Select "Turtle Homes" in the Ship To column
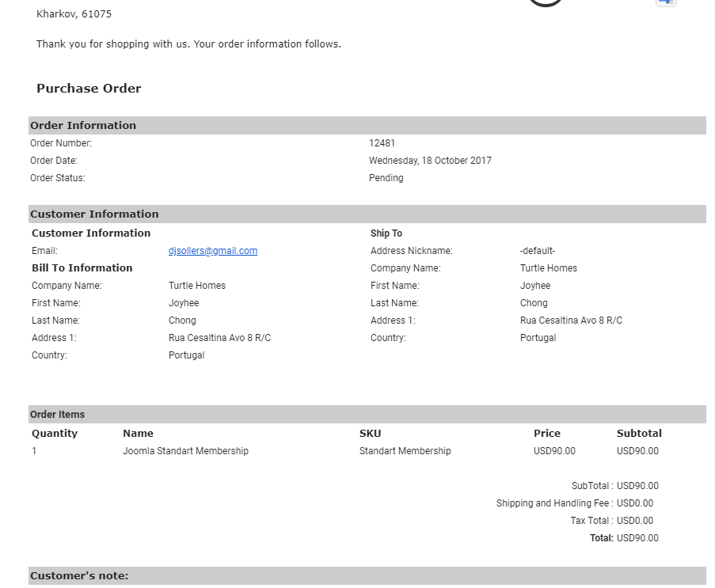The width and height of the screenshot is (715, 588). 549,268
